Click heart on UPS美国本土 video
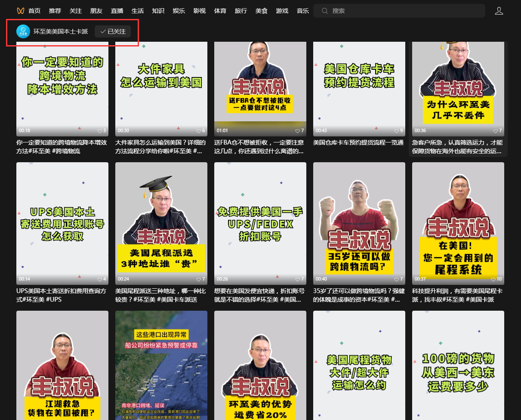Image resolution: width=521 pixels, height=420 pixels. click(100, 279)
